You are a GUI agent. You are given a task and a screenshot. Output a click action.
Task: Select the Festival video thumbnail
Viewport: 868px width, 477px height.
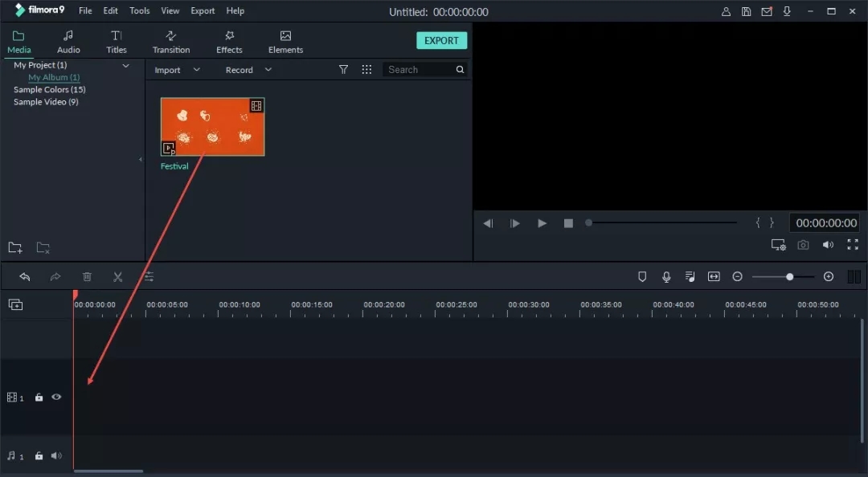(212, 127)
